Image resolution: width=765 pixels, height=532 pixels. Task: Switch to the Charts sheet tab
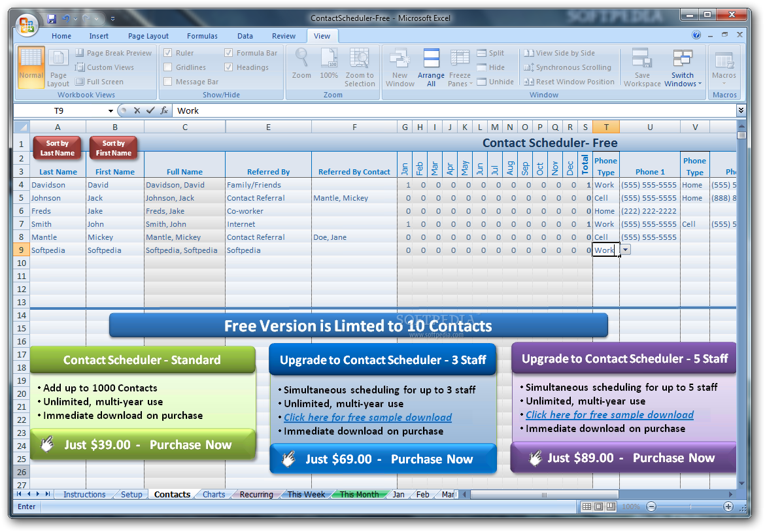pos(214,495)
